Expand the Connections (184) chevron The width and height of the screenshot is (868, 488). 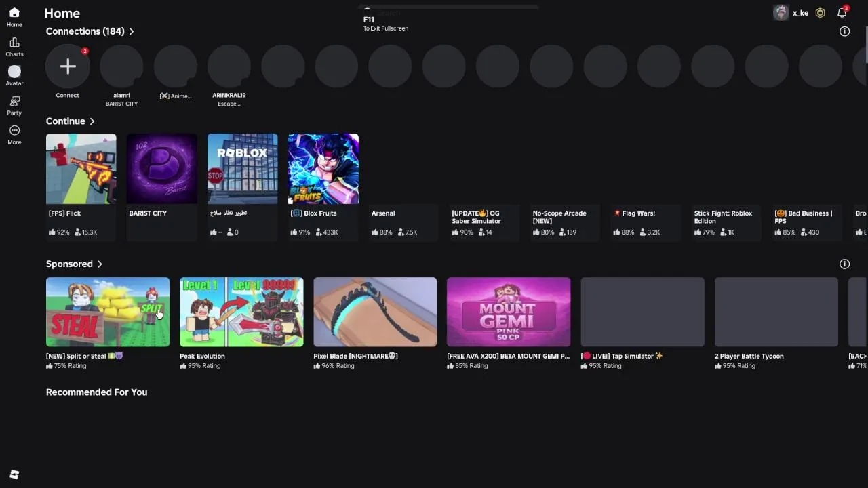pos(132,31)
